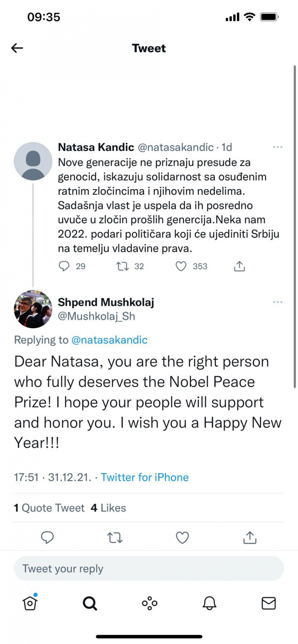Share Natasa Kandic's tweet via share icon
The image size is (298, 644).
(239, 266)
